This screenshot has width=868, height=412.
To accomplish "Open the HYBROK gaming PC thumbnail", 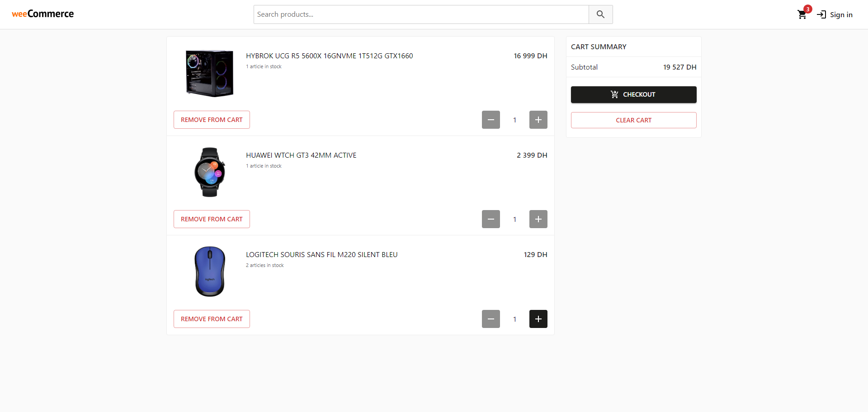I will (x=210, y=73).
